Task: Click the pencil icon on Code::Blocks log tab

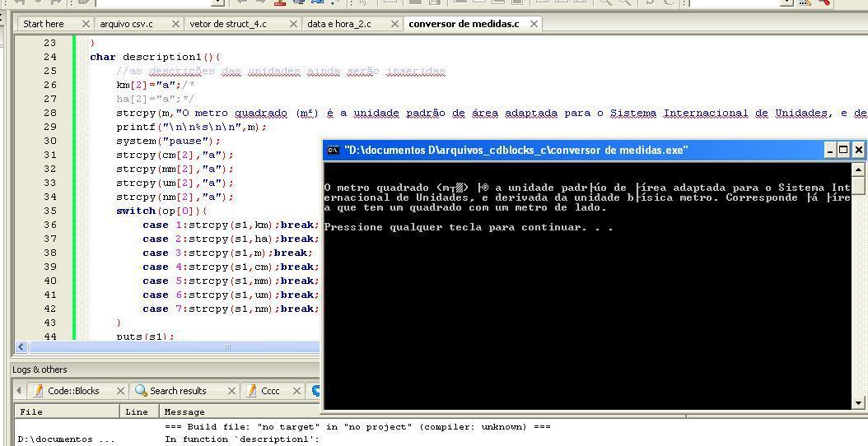Action: [38, 391]
